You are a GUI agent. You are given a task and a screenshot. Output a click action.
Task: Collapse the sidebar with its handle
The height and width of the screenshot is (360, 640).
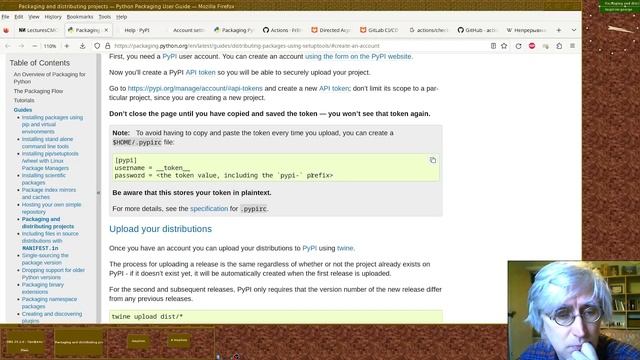click(x=98, y=193)
